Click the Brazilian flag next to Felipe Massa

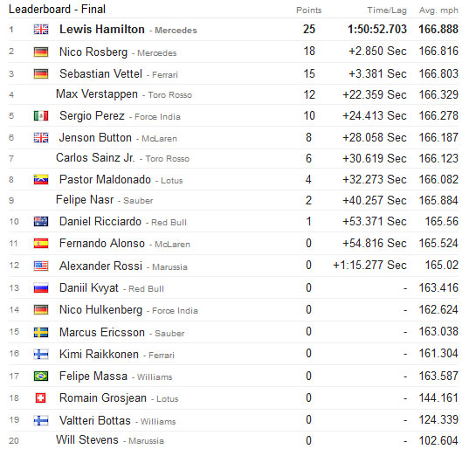click(41, 376)
